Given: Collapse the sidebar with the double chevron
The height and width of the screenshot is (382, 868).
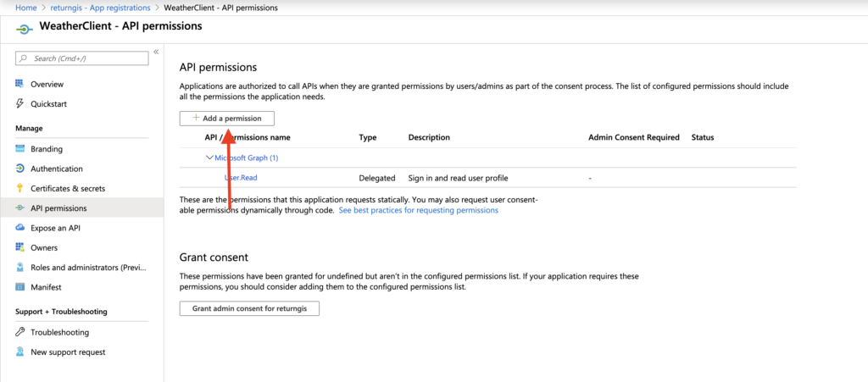Looking at the screenshot, I should 156,52.
